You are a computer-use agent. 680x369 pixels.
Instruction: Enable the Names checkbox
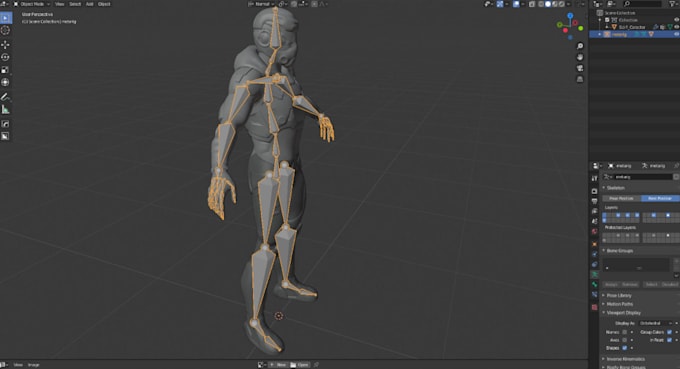coord(624,332)
